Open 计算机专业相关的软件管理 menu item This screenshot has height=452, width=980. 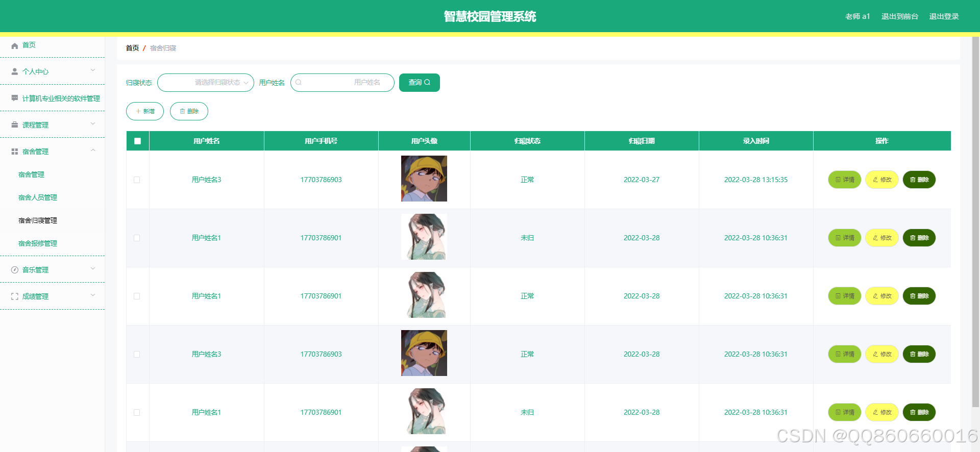pyautogui.click(x=52, y=98)
